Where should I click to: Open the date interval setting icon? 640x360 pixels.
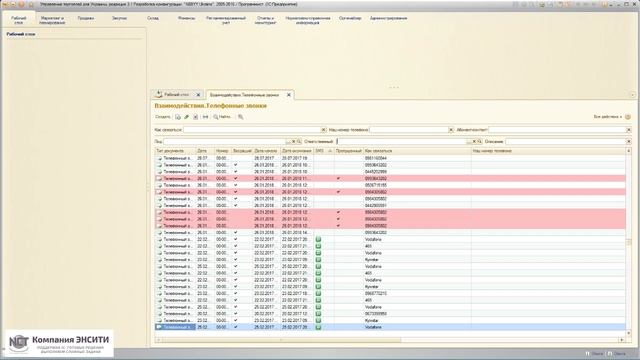(x=205, y=117)
